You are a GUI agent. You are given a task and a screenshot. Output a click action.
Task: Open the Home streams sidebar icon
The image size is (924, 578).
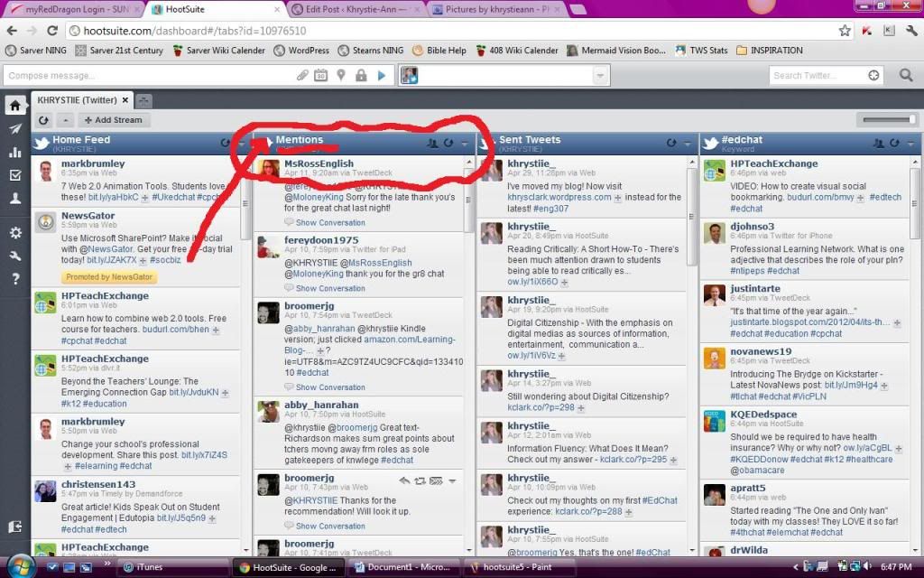[15, 106]
